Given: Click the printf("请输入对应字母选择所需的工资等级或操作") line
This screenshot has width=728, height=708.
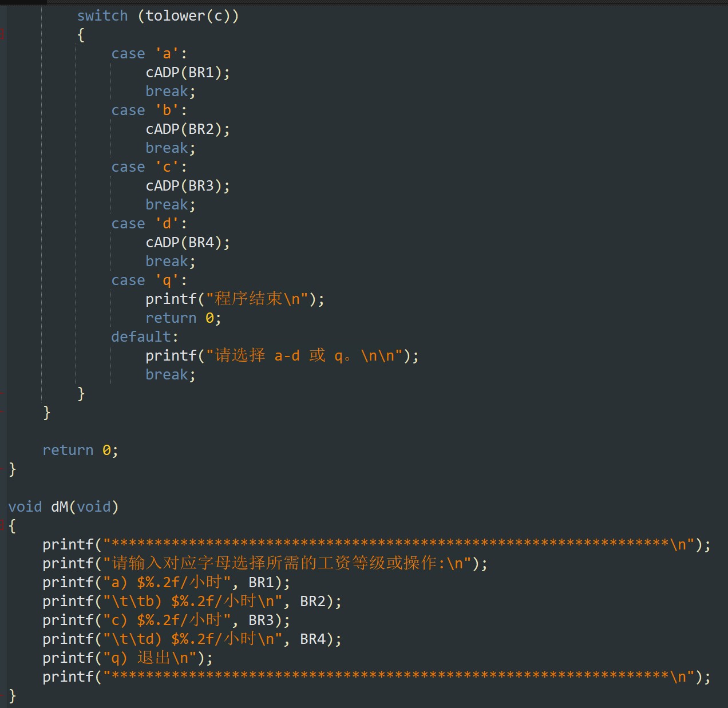Looking at the screenshot, I should click(265, 564).
